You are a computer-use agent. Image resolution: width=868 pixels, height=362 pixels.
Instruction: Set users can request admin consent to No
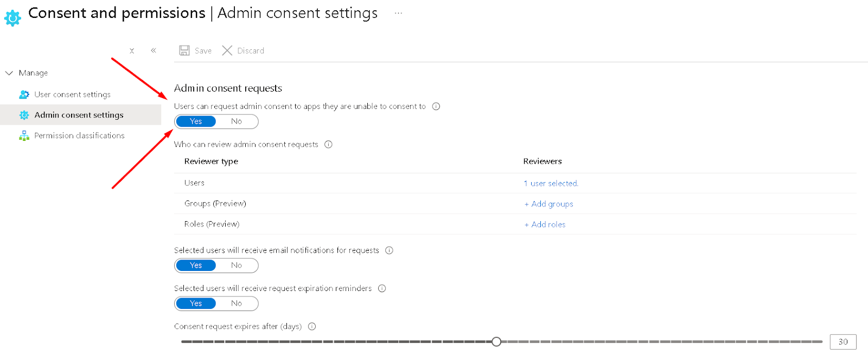(x=237, y=121)
